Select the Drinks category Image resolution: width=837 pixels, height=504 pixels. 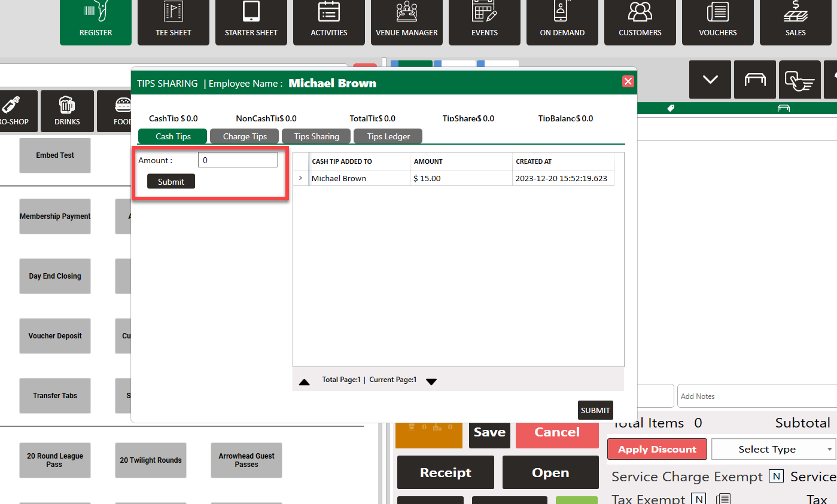coord(67,111)
